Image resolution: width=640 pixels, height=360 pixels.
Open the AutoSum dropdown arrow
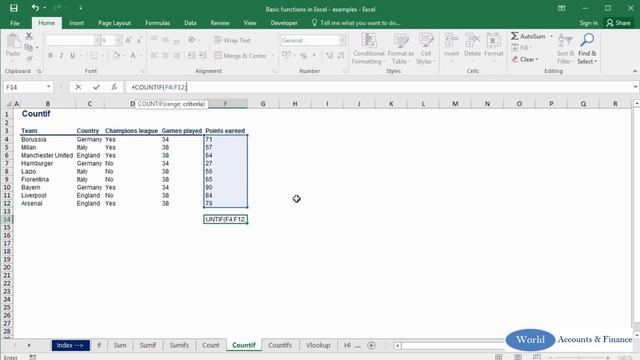click(x=551, y=36)
